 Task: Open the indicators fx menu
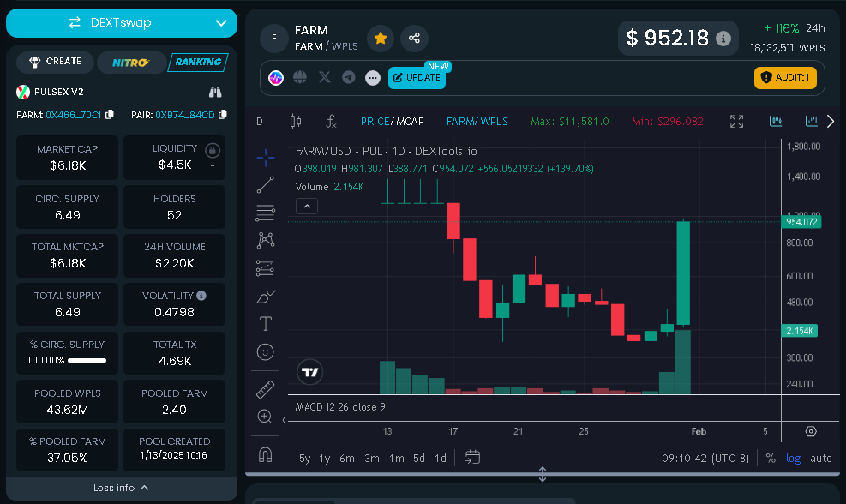[331, 122]
